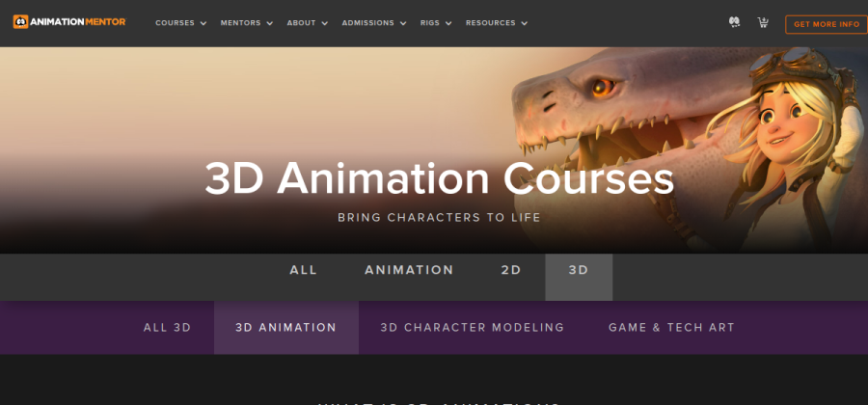The image size is (868, 405).
Task: Click the 3D Animation Courses heading
Action: tap(440, 179)
